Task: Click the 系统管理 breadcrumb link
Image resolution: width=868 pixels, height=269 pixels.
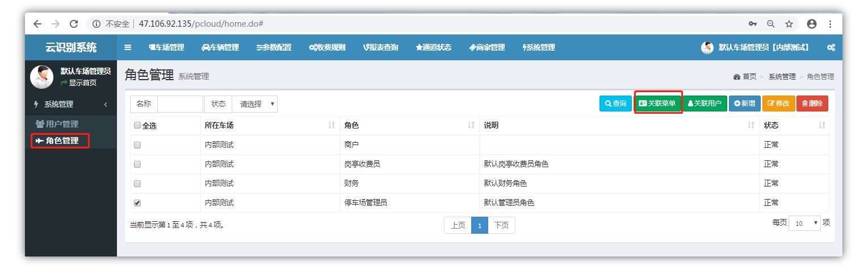Action: click(782, 77)
